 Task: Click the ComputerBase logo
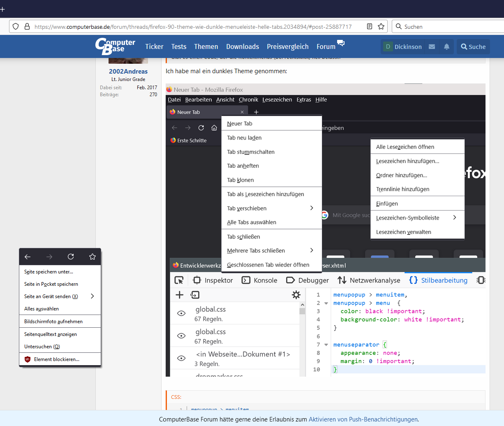click(115, 46)
